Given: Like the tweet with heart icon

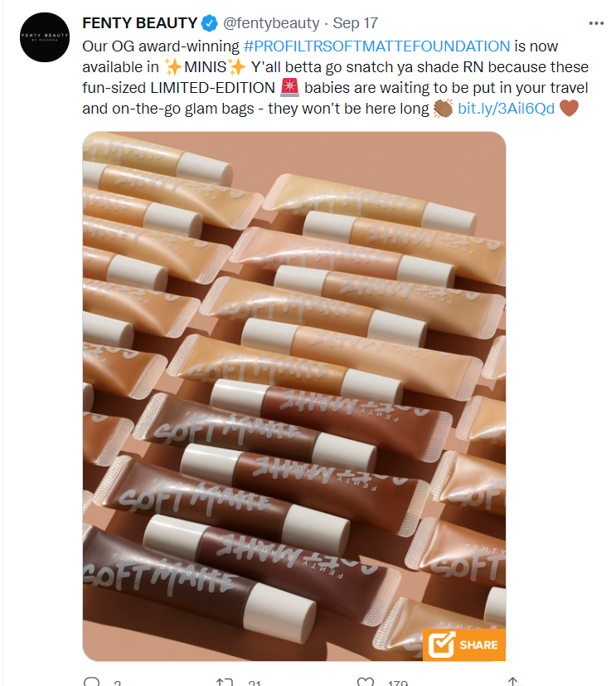Looking at the screenshot, I should click(x=366, y=682).
